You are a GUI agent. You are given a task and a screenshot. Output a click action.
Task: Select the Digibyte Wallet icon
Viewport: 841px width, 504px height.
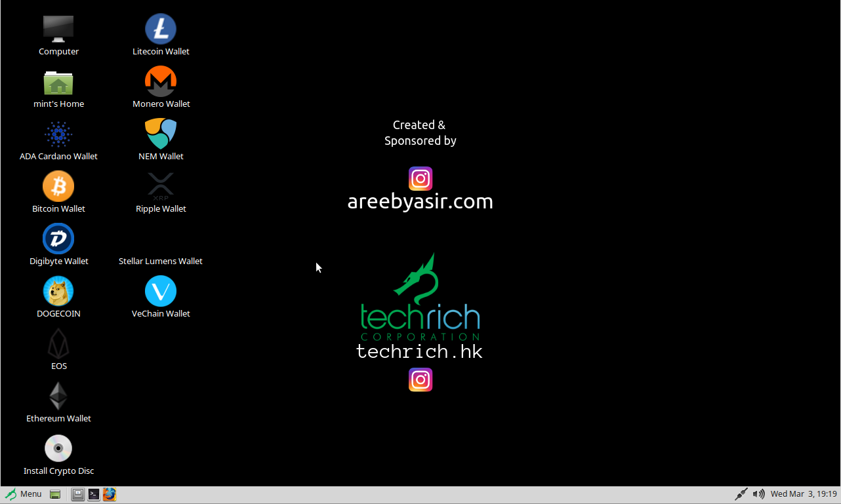(58, 239)
